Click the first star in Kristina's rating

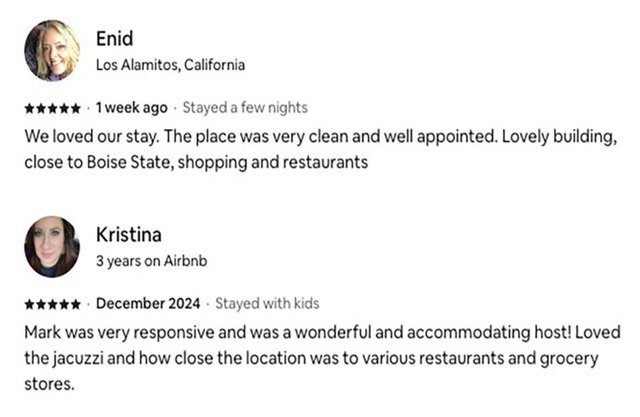click(x=29, y=304)
